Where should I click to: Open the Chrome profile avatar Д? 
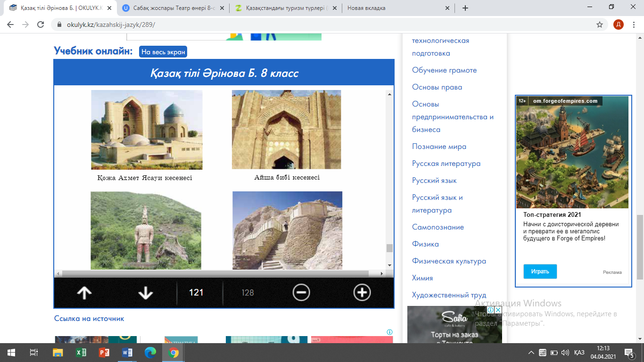[x=619, y=25]
